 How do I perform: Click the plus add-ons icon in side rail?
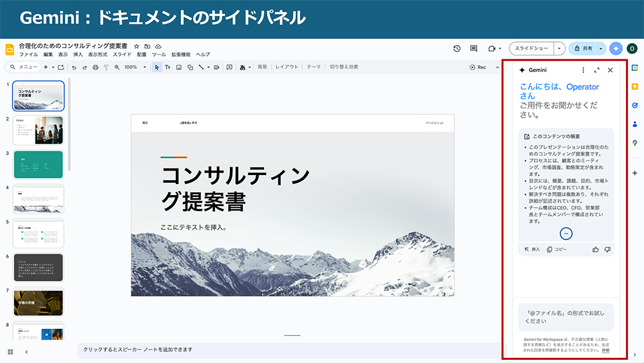tap(634, 173)
